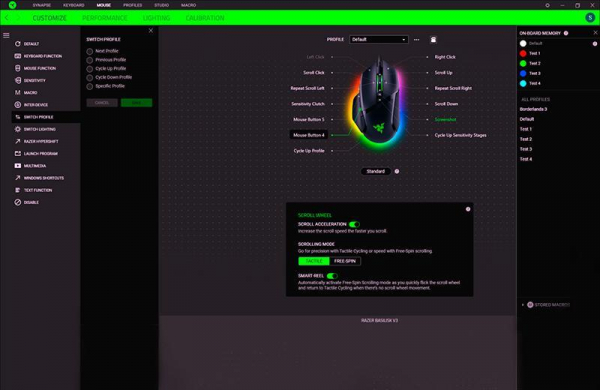This screenshot has height=390, width=600.
Task: Close the On-Board Memory panel
Action: [595, 33]
